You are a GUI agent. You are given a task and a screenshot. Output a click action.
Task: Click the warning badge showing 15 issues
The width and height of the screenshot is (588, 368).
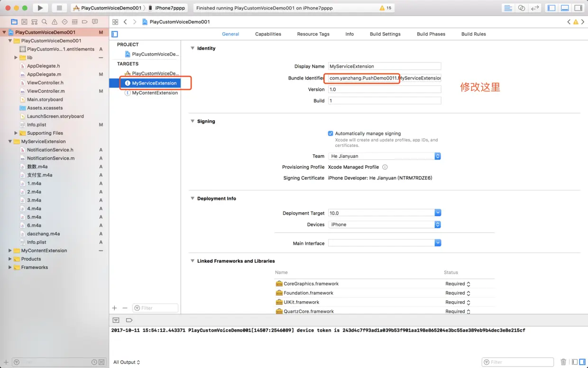point(386,8)
